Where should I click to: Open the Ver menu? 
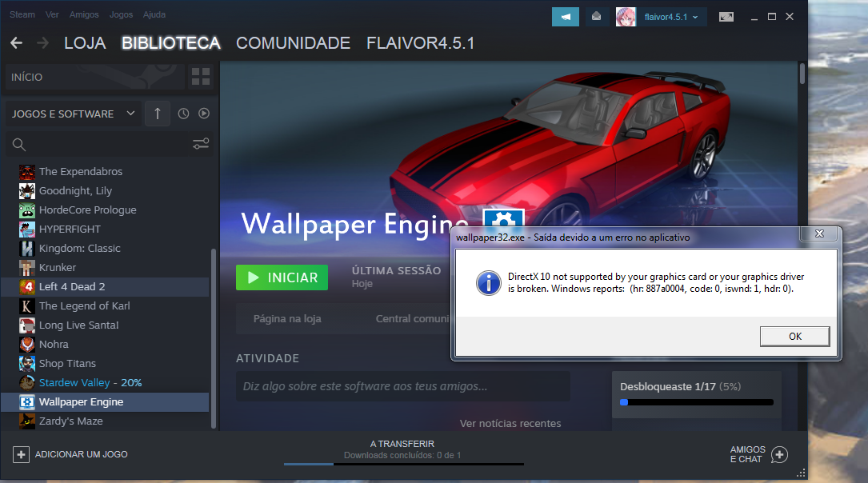(x=52, y=14)
